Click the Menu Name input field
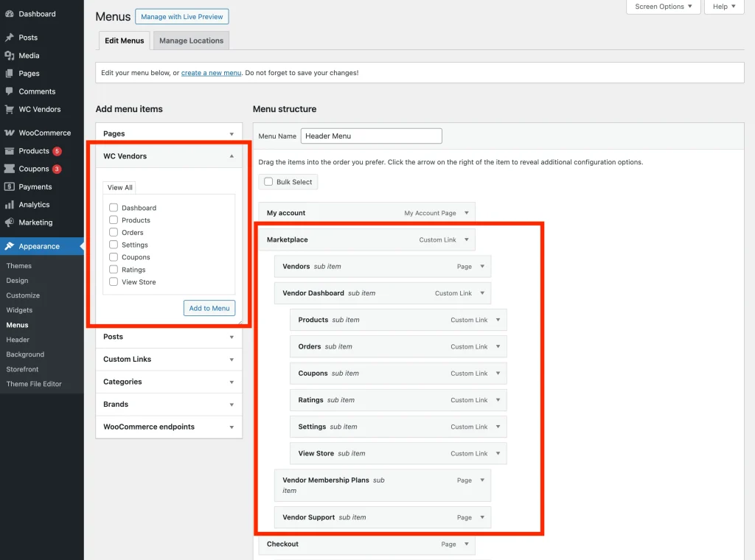This screenshot has height=560, width=755. (372, 136)
